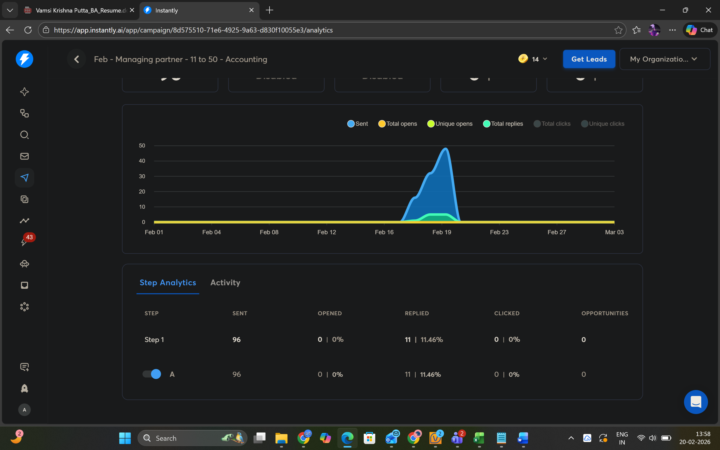This screenshot has height=450, width=720.
Task: Open the blue chat support bubble
Action: [695, 401]
